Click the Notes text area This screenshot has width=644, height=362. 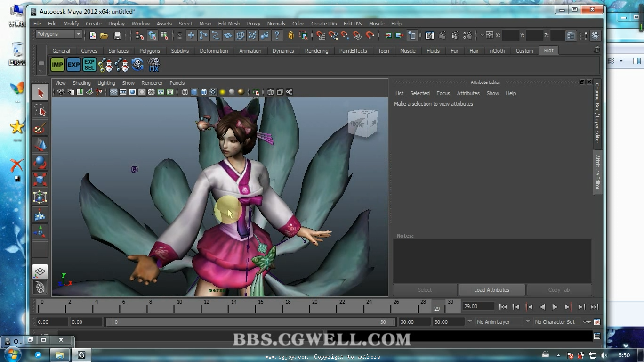pos(492,260)
